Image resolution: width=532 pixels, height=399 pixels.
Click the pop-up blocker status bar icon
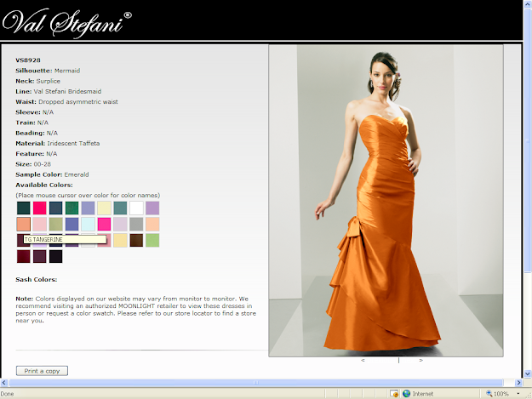pos(394,394)
